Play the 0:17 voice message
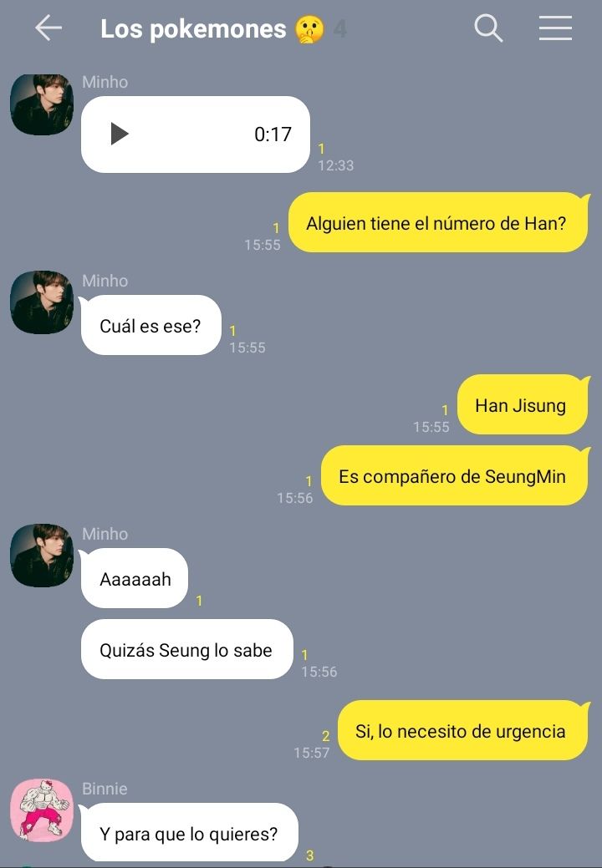Viewport: 602px width, 868px height. point(120,134)
